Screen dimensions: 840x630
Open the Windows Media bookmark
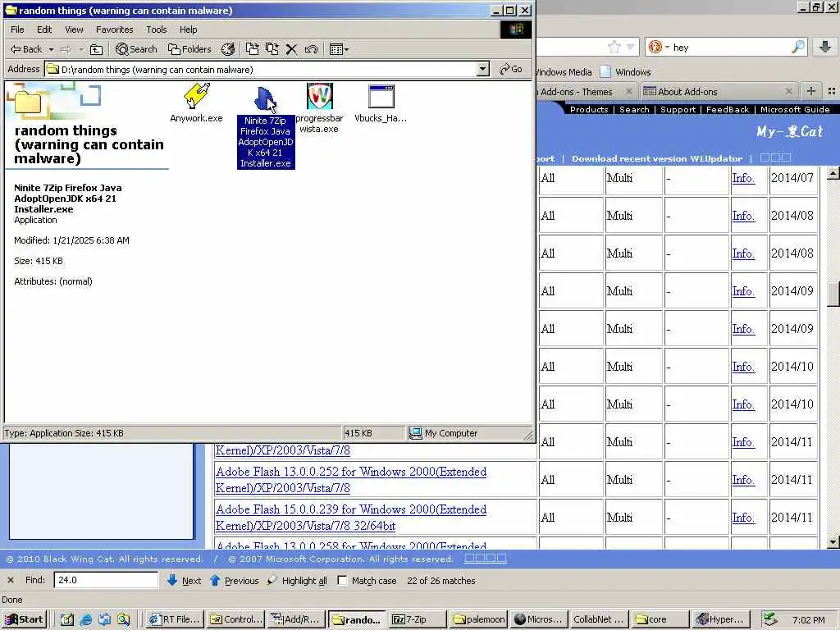[564, 72]
